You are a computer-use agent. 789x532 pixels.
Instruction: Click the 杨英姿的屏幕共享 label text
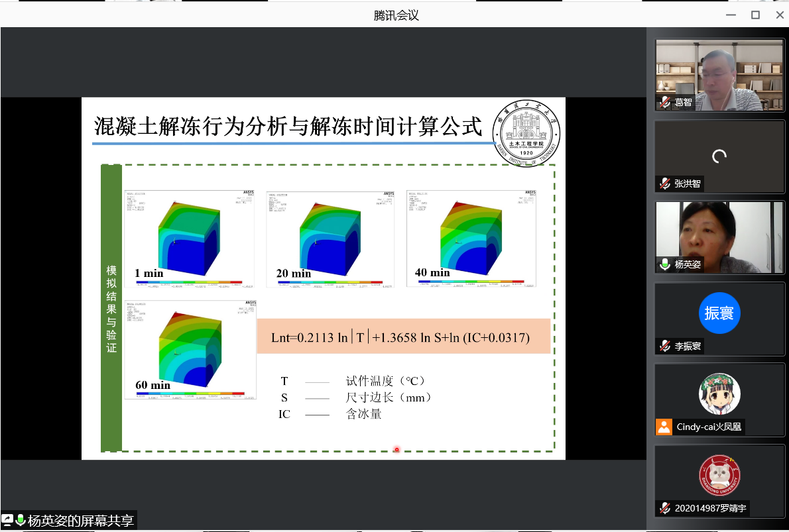coord(80,521)
